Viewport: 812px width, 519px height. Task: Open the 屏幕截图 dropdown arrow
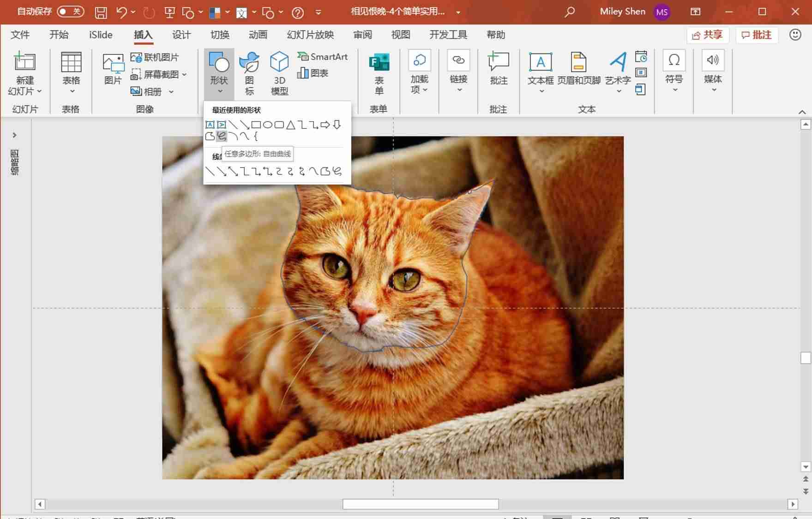point(184,74)
